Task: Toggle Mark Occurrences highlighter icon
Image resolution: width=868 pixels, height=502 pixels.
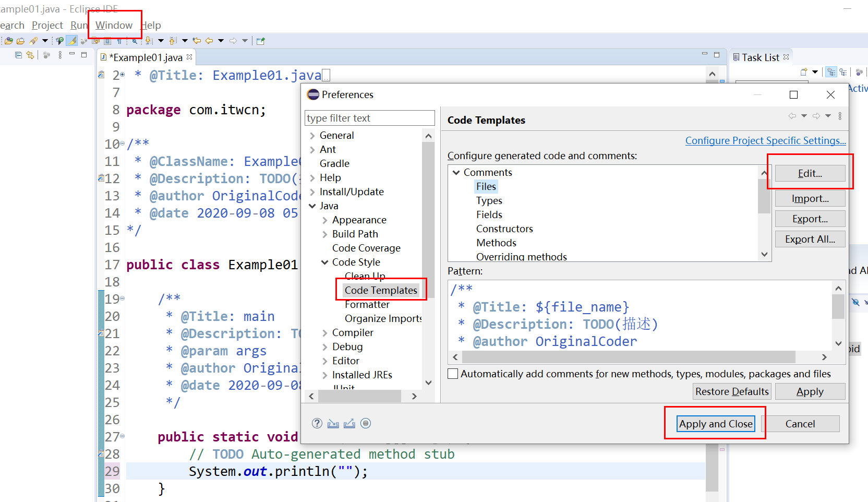Action: point(71,41)
